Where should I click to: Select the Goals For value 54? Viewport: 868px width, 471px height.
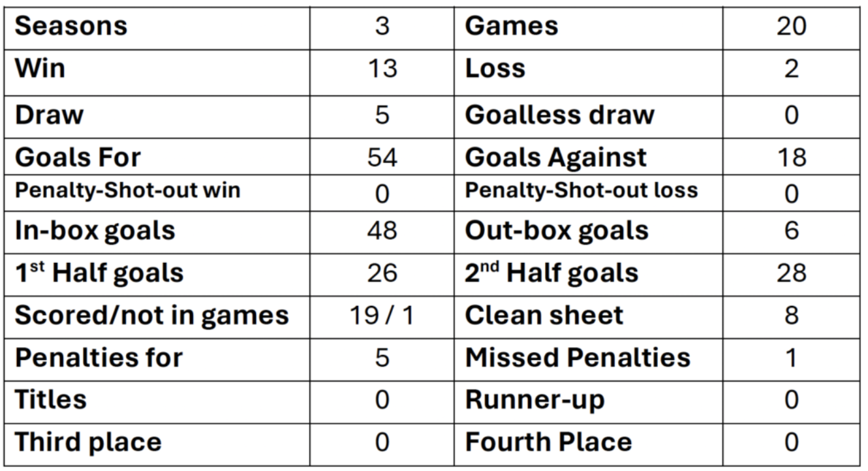[x=382, y=157]
